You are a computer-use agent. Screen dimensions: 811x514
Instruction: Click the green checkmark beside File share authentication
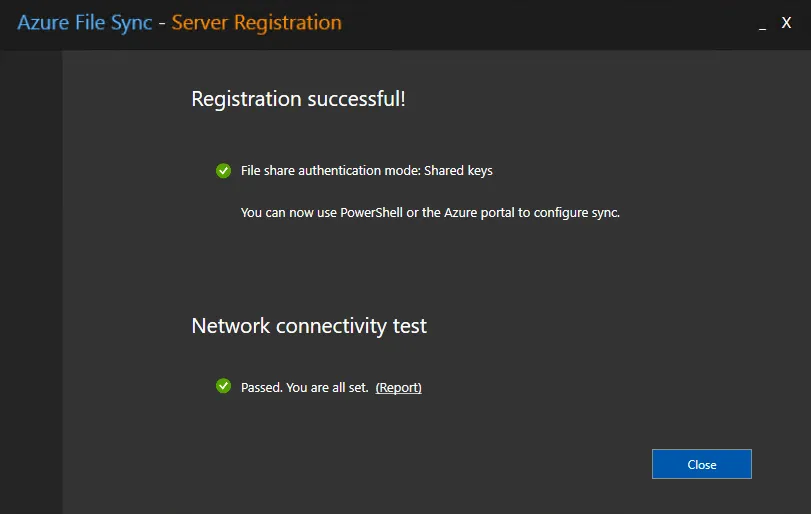coord(223,170)
